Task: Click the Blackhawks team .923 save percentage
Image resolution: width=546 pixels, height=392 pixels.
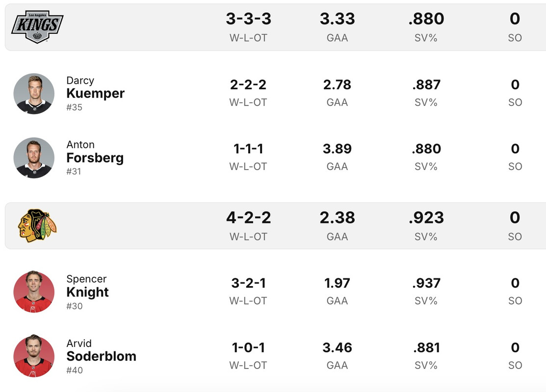Action: tap(426, 218)
